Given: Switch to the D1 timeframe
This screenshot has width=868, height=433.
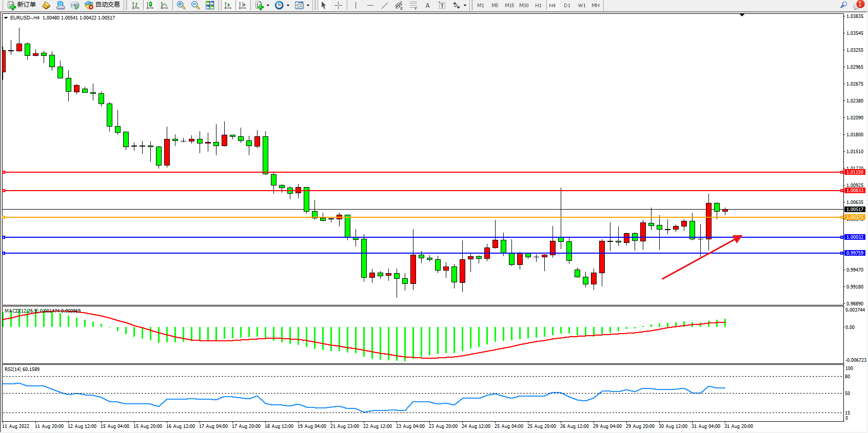Looking at the screenshot, I should click(567, 6).
